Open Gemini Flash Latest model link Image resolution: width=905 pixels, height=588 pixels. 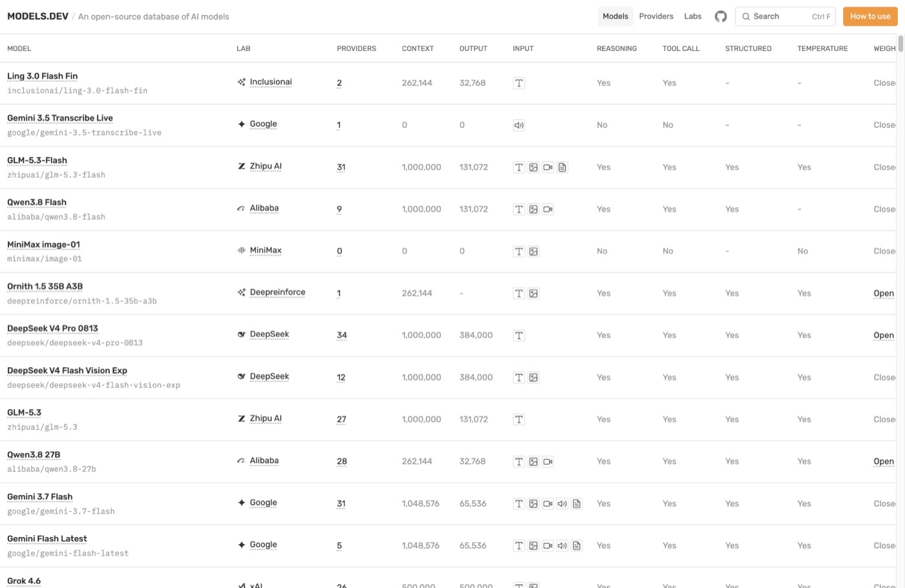[47, 539]
